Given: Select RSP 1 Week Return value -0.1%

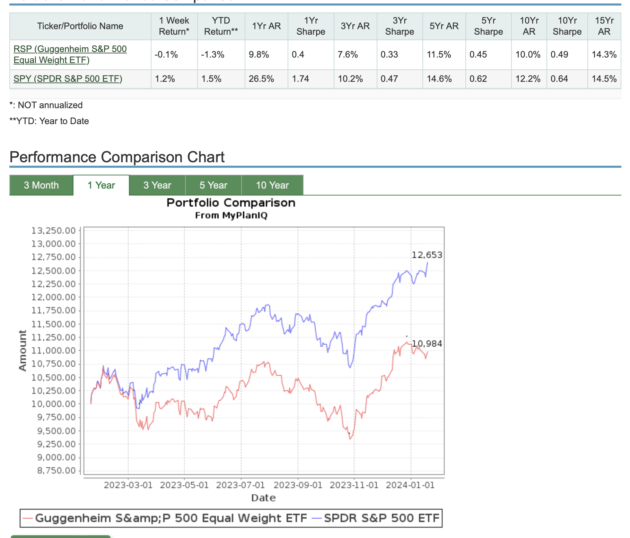Looking at the screenshot, I should tap(166, 55).
